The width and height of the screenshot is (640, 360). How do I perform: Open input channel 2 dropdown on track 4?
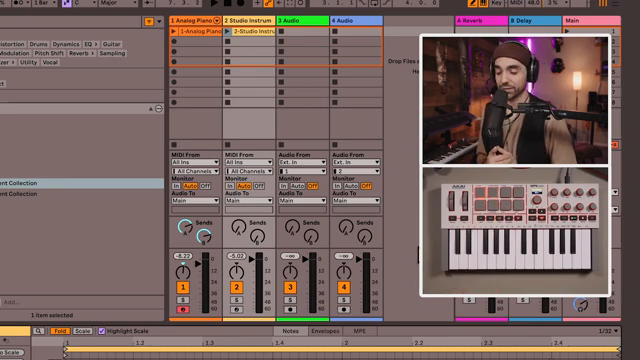point(356,171)
